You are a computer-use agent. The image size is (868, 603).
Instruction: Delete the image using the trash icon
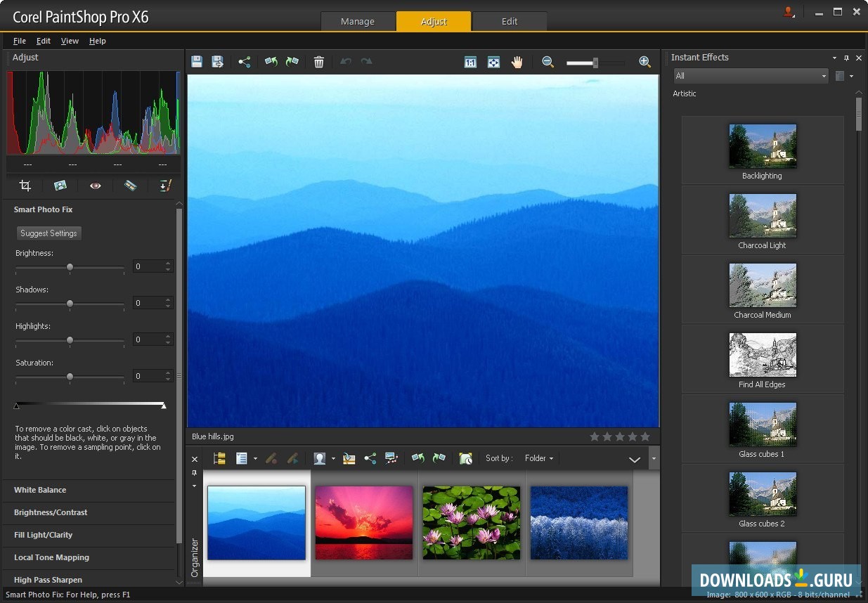tap(318, 61)
